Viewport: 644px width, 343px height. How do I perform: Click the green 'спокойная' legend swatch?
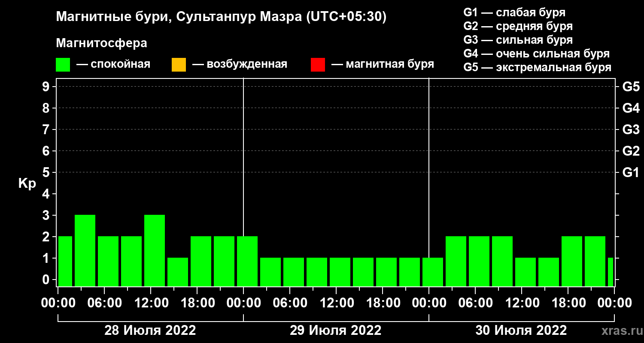tap(63, 65)
